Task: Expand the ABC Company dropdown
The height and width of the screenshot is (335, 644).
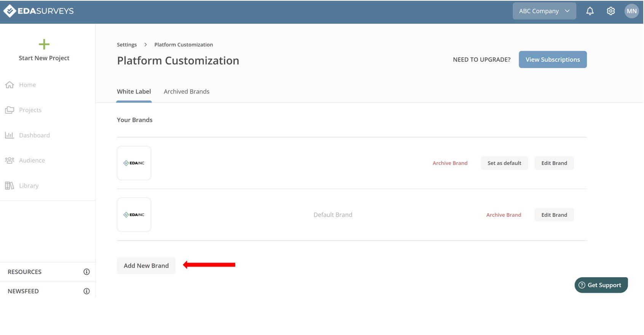Action: [544, 11]
